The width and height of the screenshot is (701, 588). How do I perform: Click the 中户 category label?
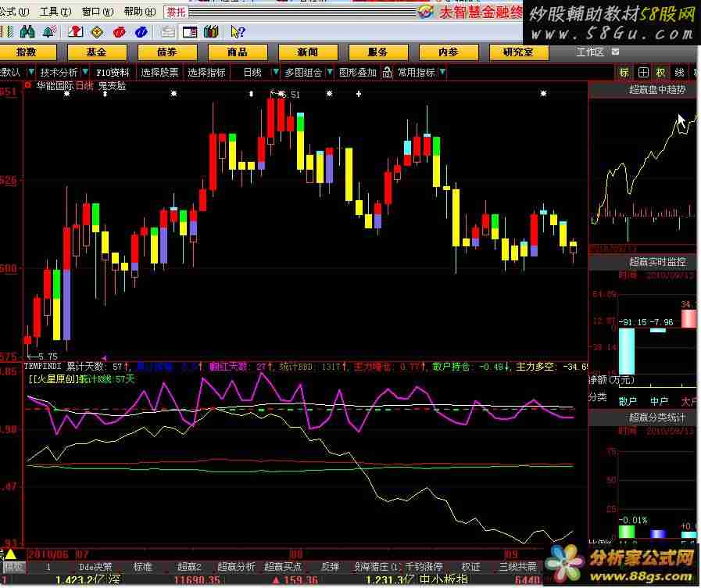659,401
